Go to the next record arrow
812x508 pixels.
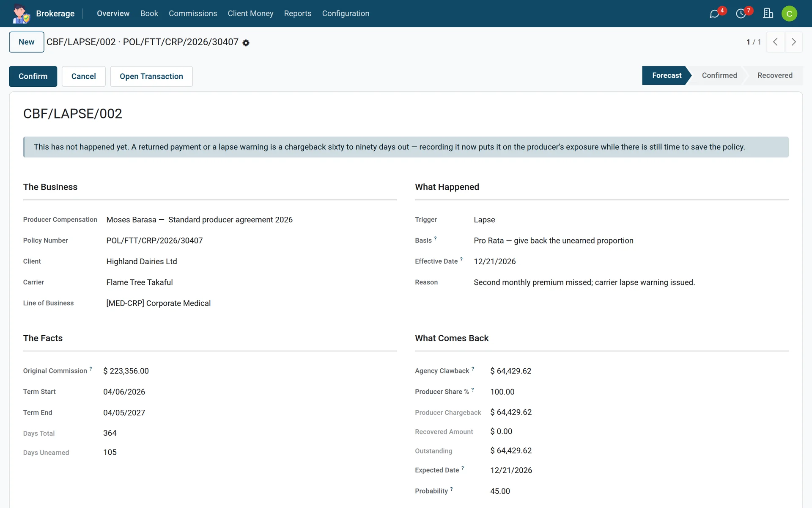point(793,42)
